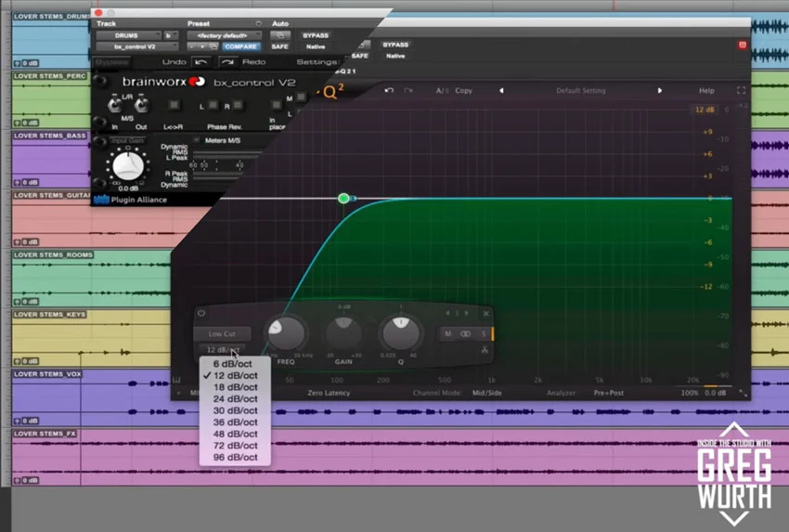Image resolution: width=789 pixels, height=532 pixels.
Task: Select the LOVER STEMS_VOX track name
Action: click(x=46, y=374)
